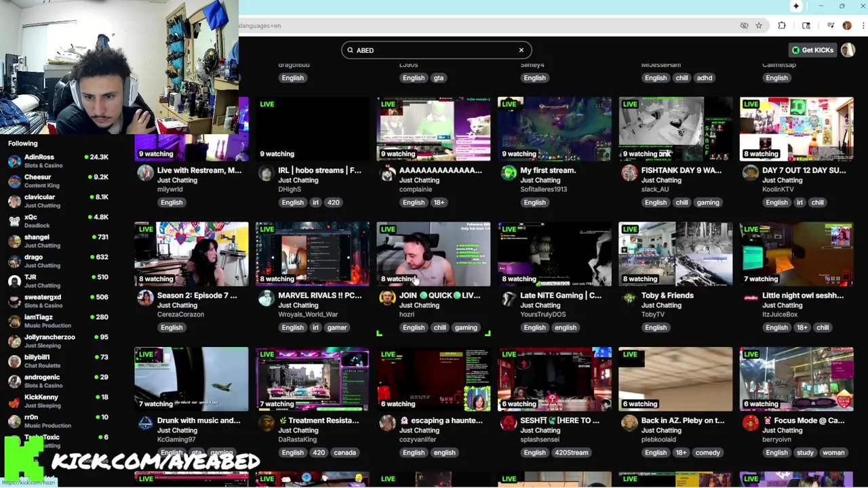The width and height of the screenshot is (868, 488).
Task: Click the milywrld channel avatar
Action: [x=145, y=174]
